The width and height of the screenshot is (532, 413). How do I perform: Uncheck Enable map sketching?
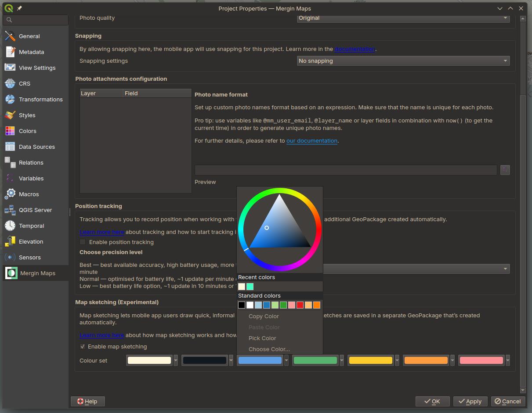tap(83, 347)
